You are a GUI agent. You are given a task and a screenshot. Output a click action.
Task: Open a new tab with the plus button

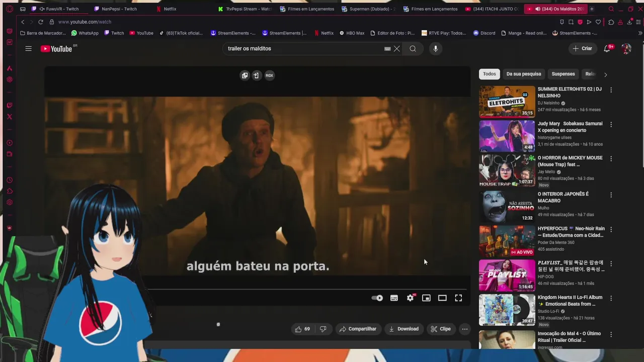592,9
